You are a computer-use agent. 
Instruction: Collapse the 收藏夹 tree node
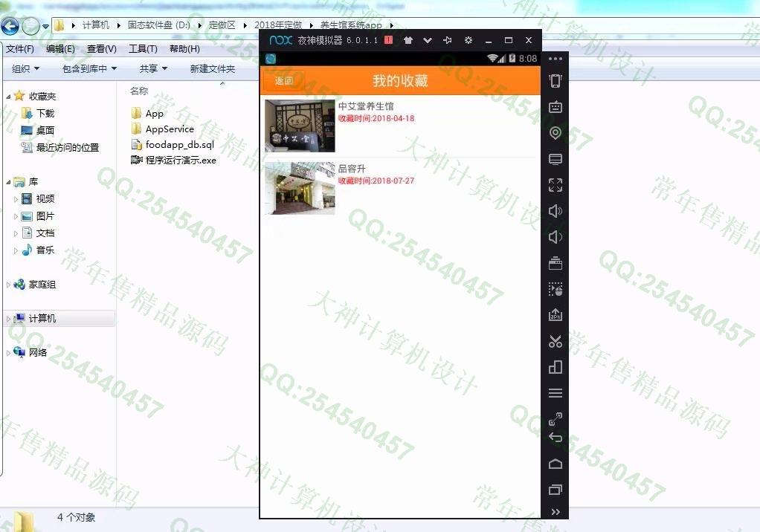pos(8,97)
